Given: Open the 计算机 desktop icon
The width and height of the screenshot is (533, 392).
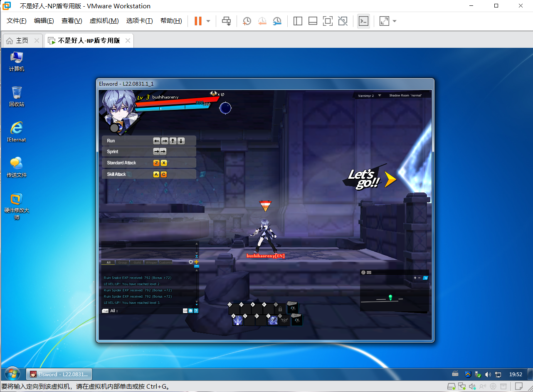Looking at the screenshot, I should tap(17, 62).
